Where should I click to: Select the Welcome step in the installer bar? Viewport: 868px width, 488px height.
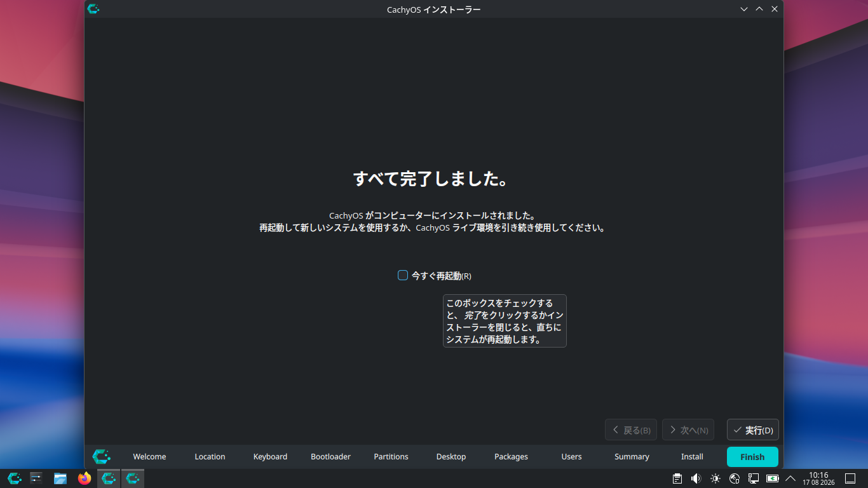point(149,457)
